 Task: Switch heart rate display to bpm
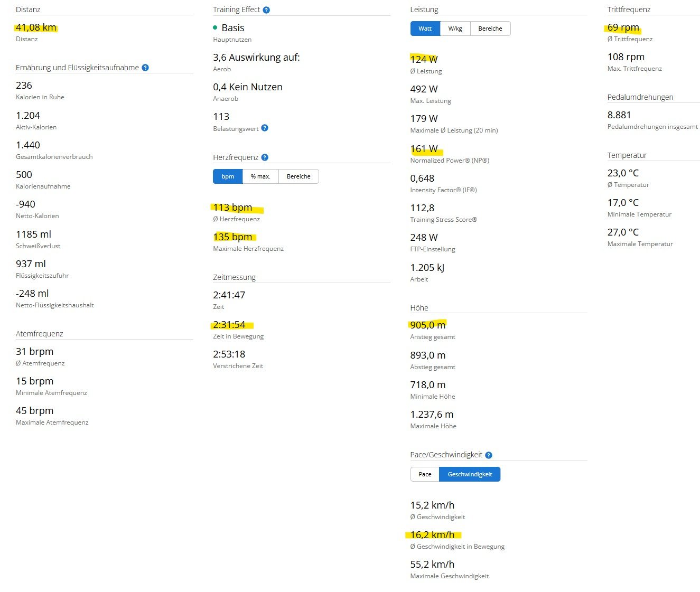point(228,176)
